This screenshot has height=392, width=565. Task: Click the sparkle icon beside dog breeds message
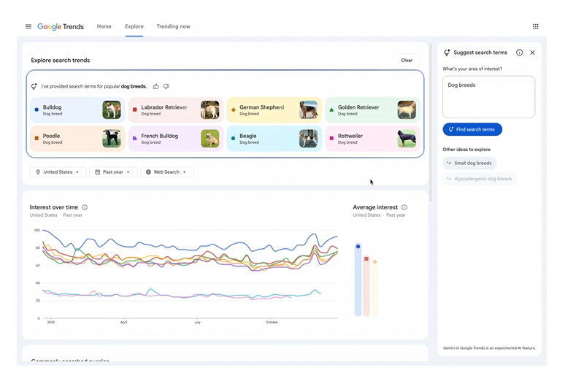pyautogui.click(x=34, y=86)
